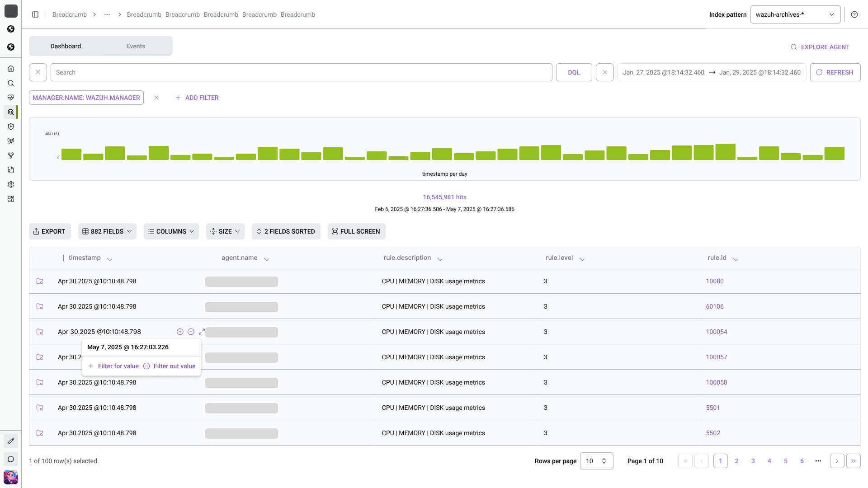Image resolution: width=868 pixels, height=488 pixels.
Task: Click the filter-out minus icon on timestamp cell
Action: click(191, 332)
